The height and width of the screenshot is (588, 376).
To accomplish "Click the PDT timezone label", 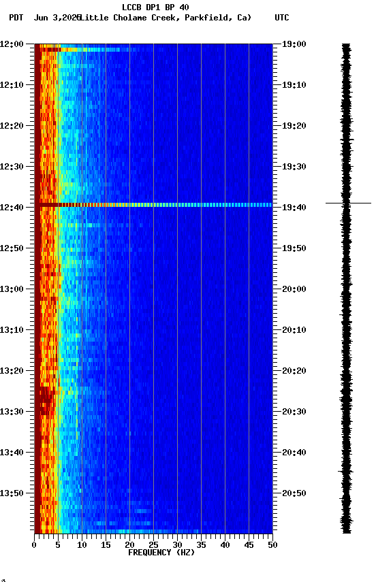I will 16,18.
